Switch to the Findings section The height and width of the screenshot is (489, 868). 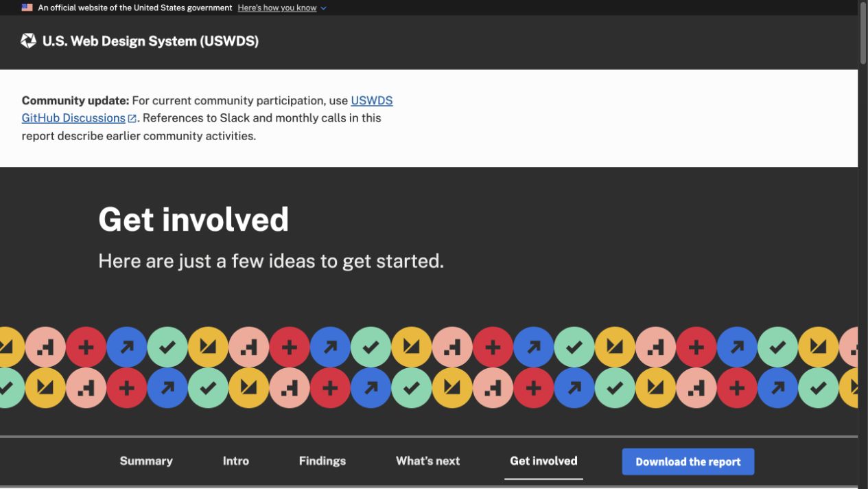[322, 461]
